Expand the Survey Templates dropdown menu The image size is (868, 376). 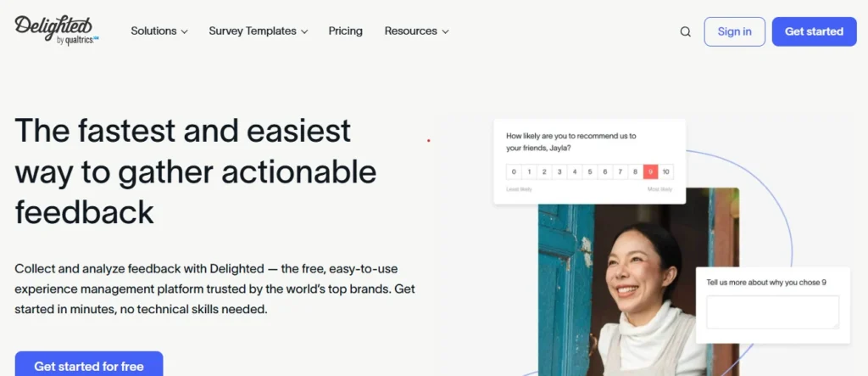click(x=258, y=31)
